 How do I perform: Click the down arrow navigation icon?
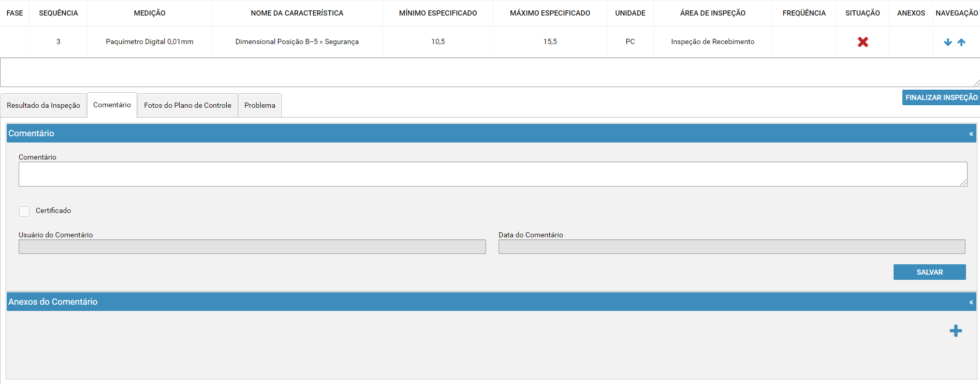(948, 42)
